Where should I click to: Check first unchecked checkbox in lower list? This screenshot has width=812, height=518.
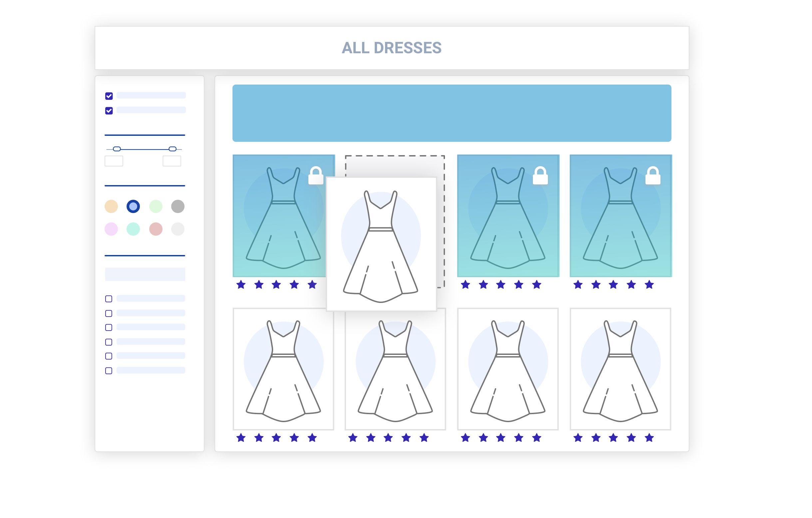click(109, 299)
